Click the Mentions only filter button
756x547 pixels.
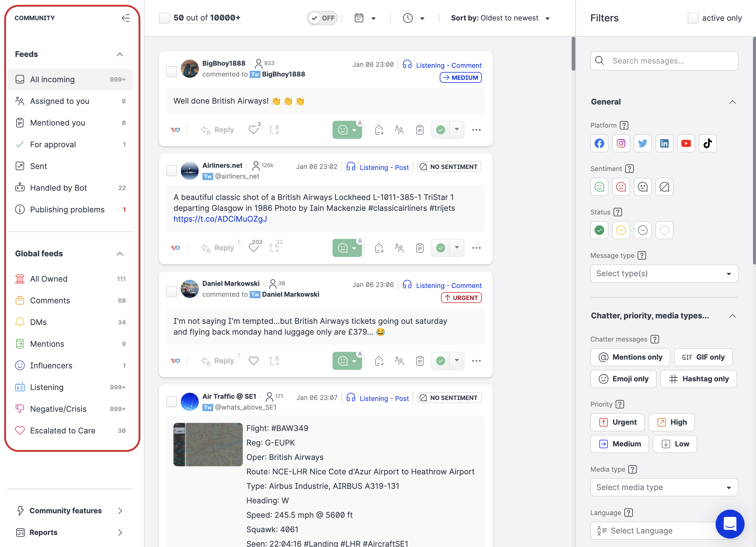pyautogui.click(x=630, y=357)
